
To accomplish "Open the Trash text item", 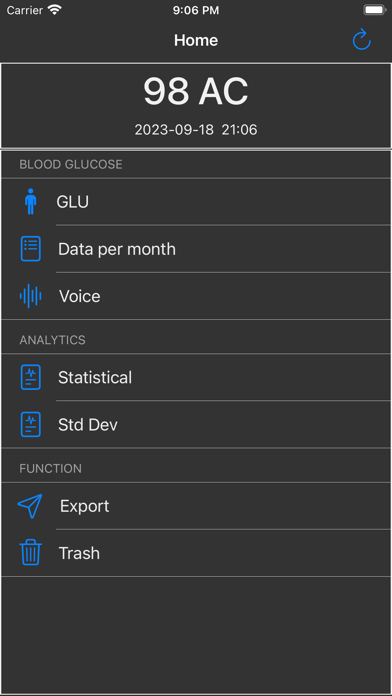I will point(79,553).
